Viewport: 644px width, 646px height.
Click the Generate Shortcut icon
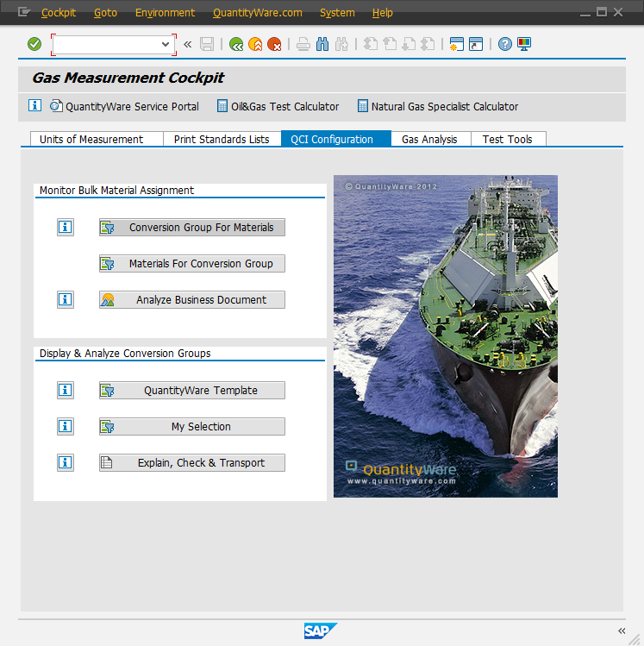point(476,44)
